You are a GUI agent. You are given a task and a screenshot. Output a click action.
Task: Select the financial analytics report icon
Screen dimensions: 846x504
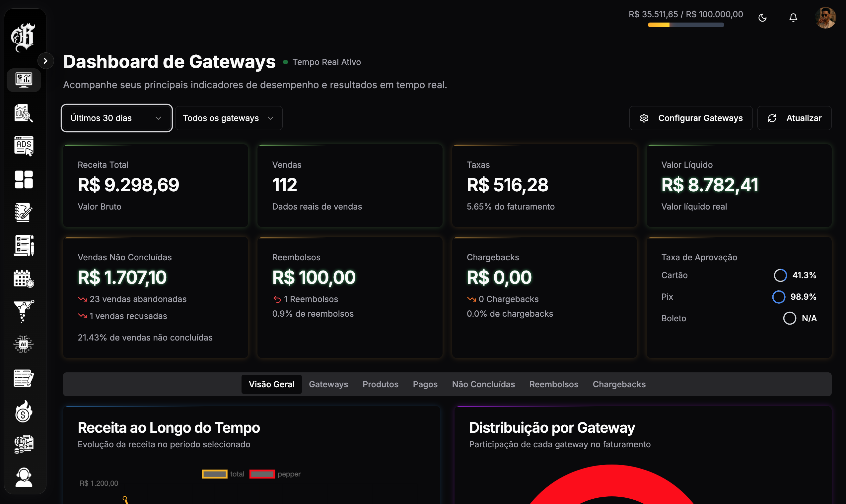[24, 113]
